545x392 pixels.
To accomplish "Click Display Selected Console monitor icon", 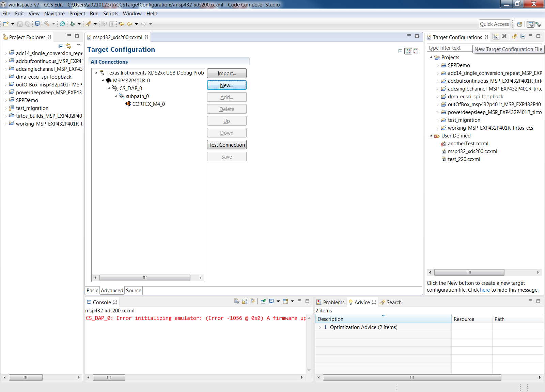I will (x=271, y=301).
